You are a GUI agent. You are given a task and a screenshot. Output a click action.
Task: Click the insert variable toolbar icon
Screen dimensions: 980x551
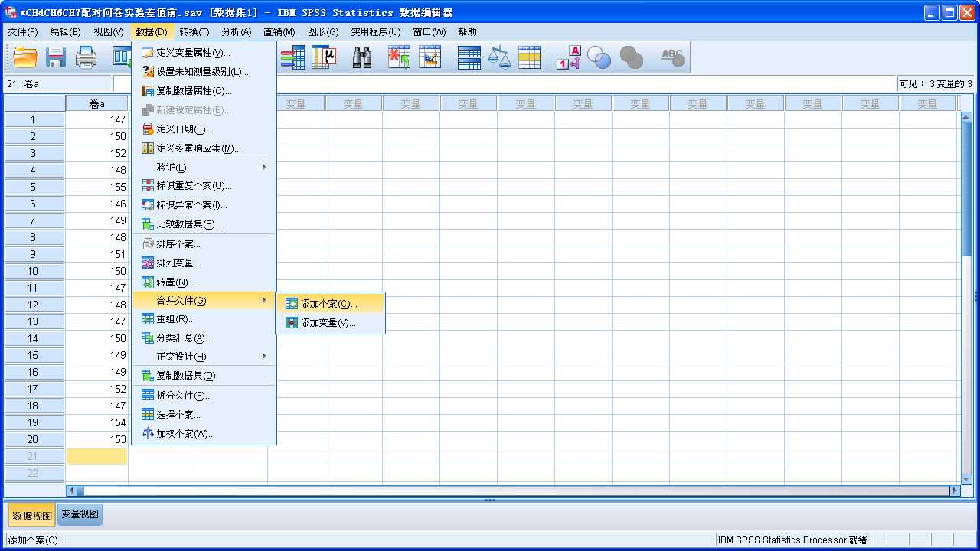click(x=430, y=57)
